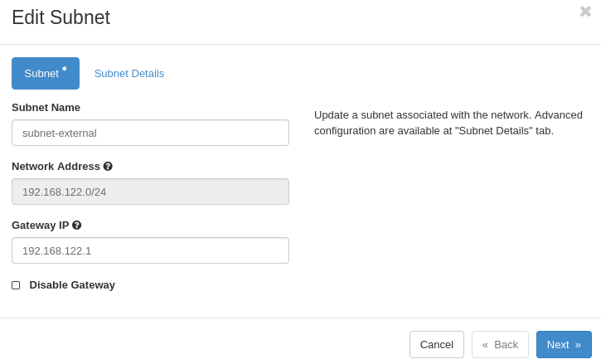Click the double chevron on Next button
The image size is (601, 364).
pos(578,345)
